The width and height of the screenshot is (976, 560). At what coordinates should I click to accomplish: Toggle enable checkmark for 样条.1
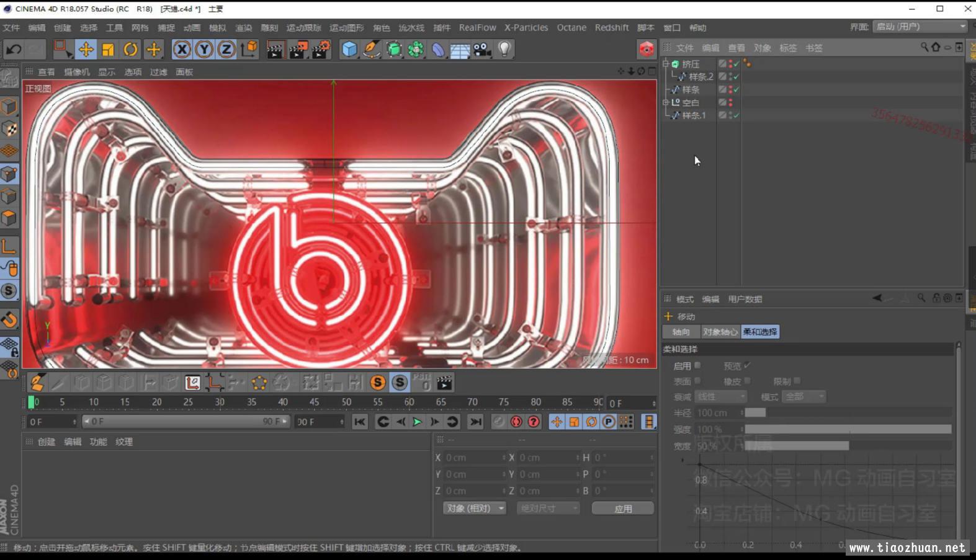[x=736, y=115]
